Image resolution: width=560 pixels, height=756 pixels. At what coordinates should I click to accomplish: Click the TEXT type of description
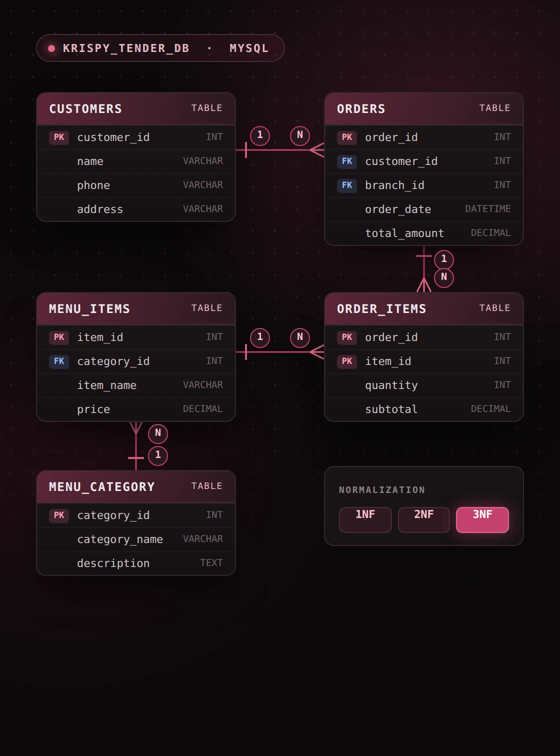click(x=211, y=563)
